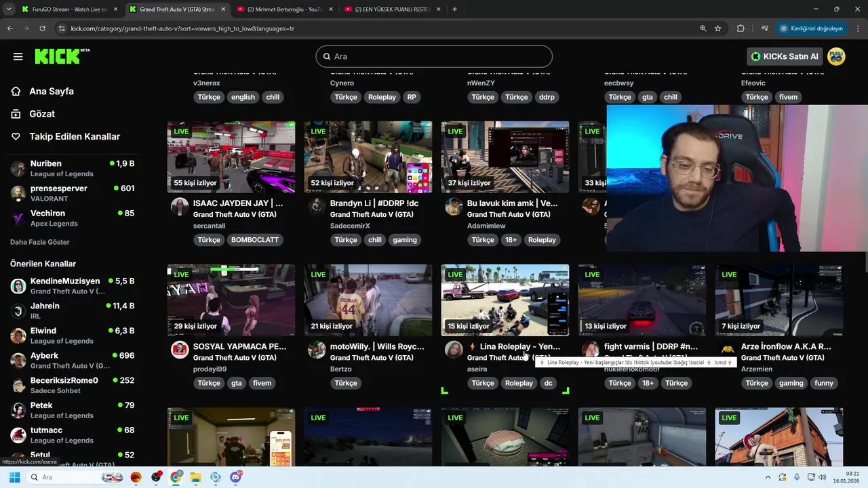Open Brandyn Li stream thumbnail
Image resolution: width=868 pixels, height=488 pixels.
pos(368,157)
